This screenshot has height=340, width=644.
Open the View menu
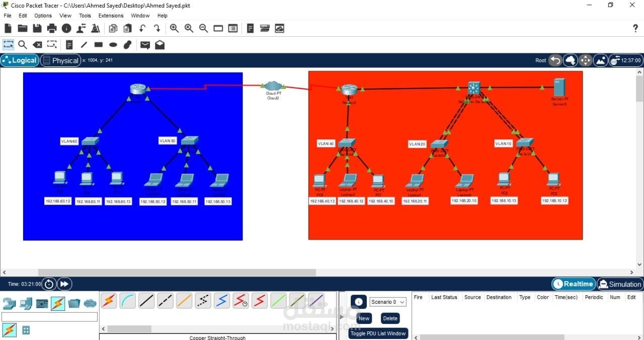65,16
